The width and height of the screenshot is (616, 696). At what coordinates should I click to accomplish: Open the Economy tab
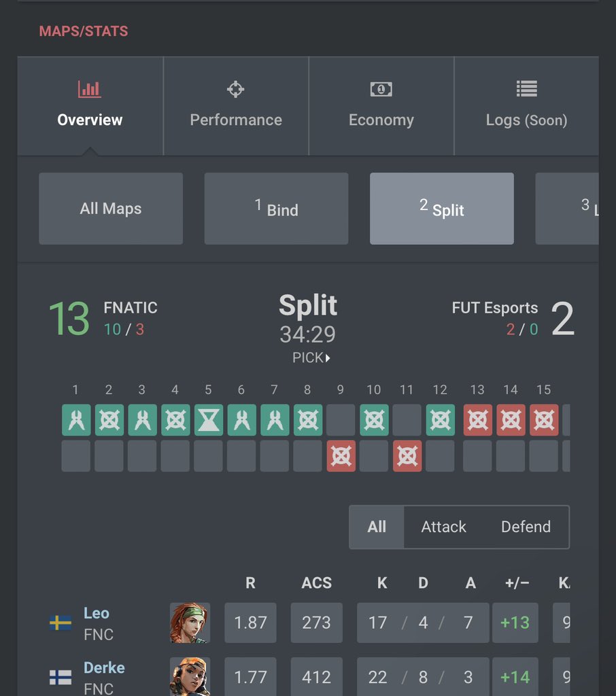381,105
